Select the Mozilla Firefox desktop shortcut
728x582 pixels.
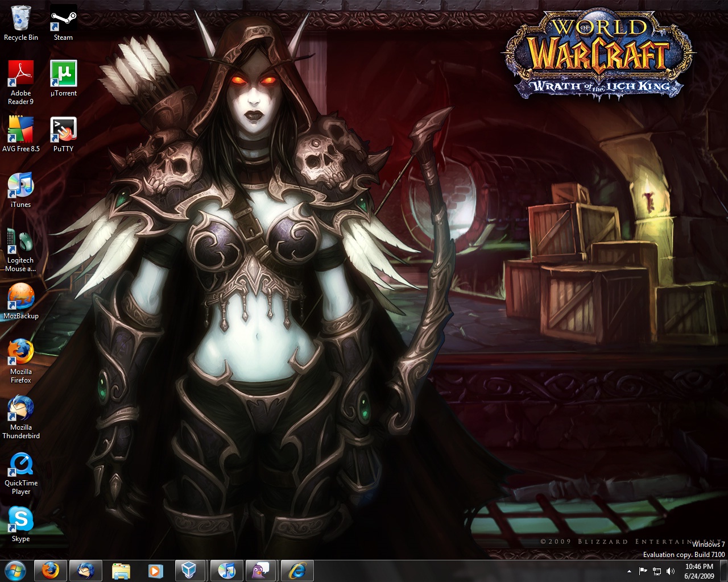[x=21, y=361]
